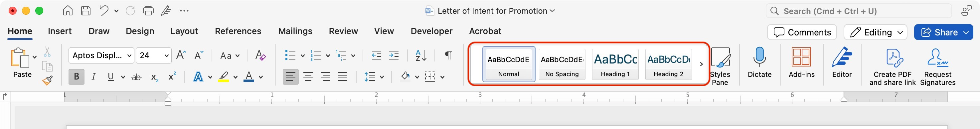This screenshot has height=129, width=980.
Task: Open Add-ins from the ribbon
Action: 802,62
